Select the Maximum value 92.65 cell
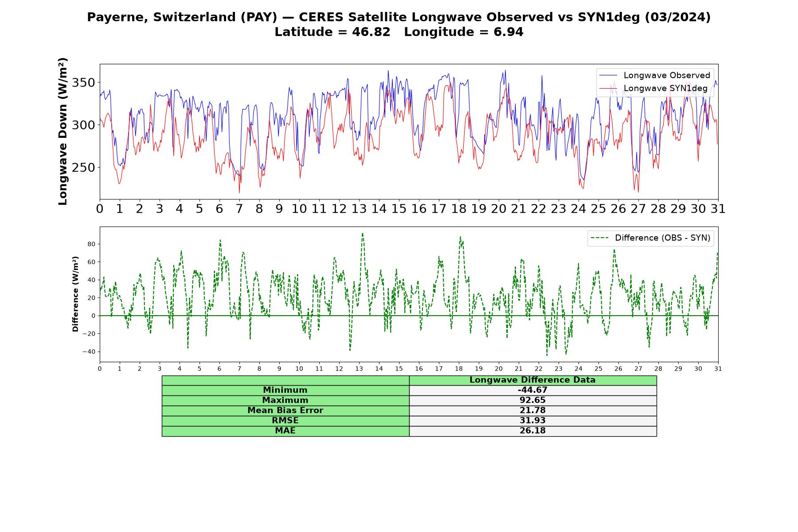This screenshot has height=532, width=798. (x=533, y=400)
